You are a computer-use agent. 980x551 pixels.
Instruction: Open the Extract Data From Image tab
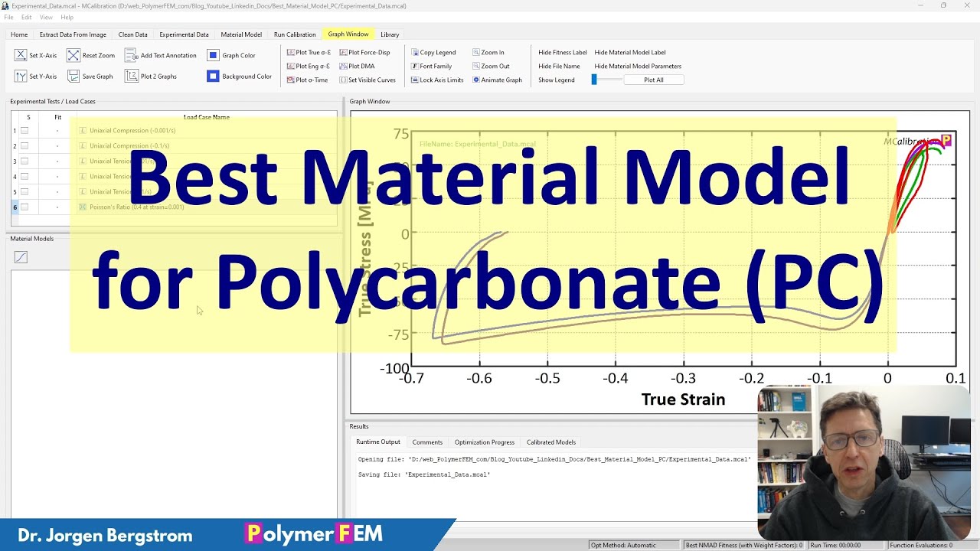point(73,34)
